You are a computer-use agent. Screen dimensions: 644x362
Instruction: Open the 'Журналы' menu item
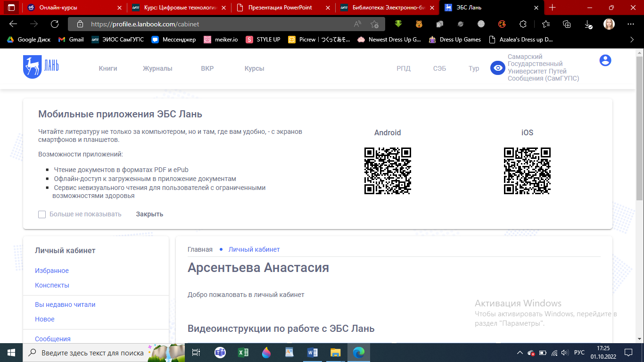pos(157,68)
